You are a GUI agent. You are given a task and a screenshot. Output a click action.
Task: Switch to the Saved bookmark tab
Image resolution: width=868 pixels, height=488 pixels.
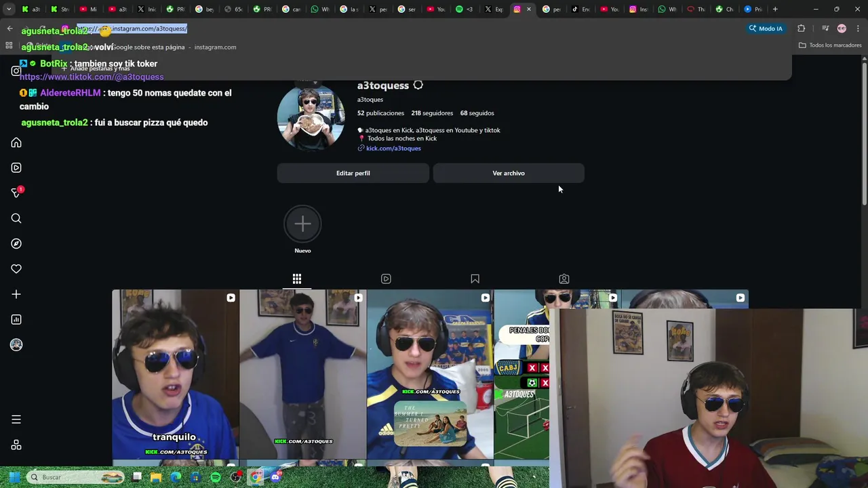(475, 279)
